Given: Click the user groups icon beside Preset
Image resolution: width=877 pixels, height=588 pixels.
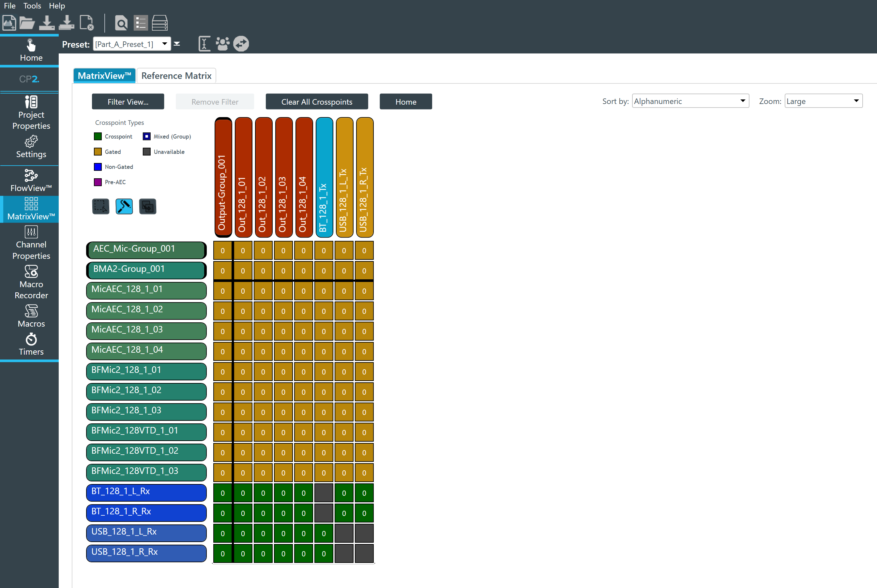Looking at the screenshot, I should 222,44.
